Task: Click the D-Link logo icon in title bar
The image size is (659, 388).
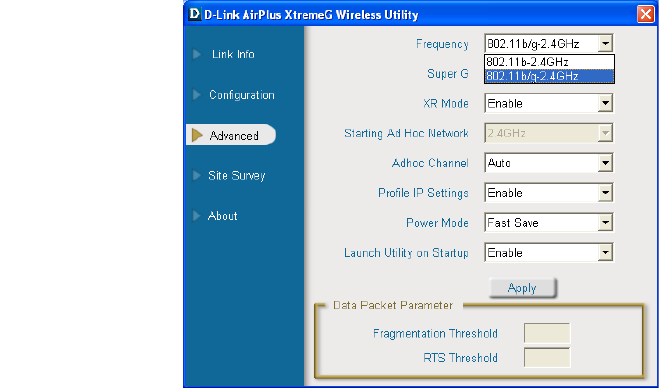Action: coord(194,14)
